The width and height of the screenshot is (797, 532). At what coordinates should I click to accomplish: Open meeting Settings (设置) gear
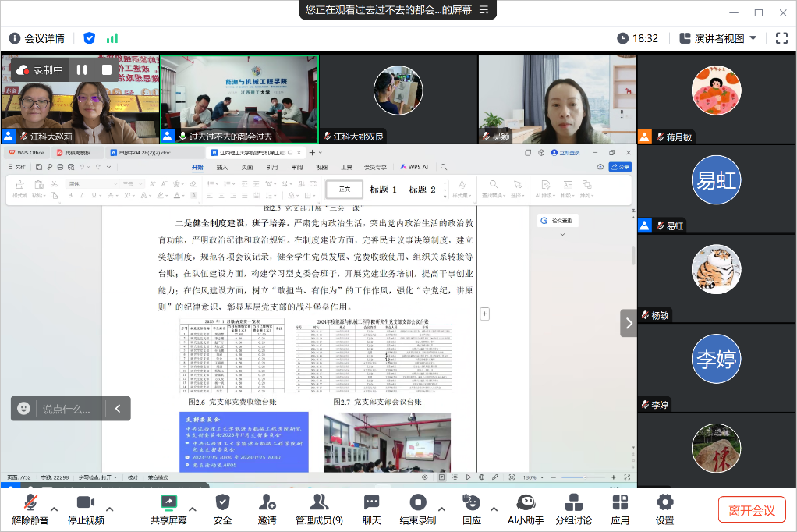click(x=664, y=509)
